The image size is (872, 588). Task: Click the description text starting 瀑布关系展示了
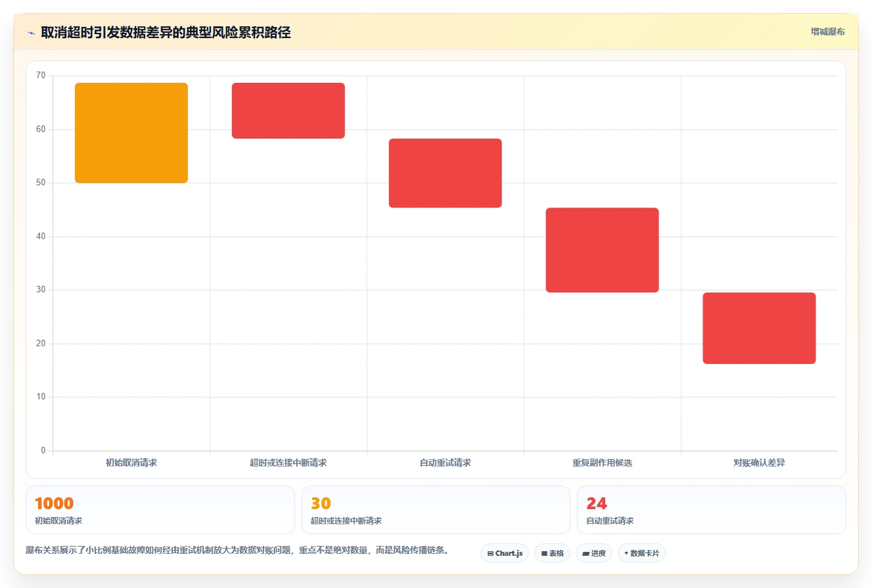237,551
